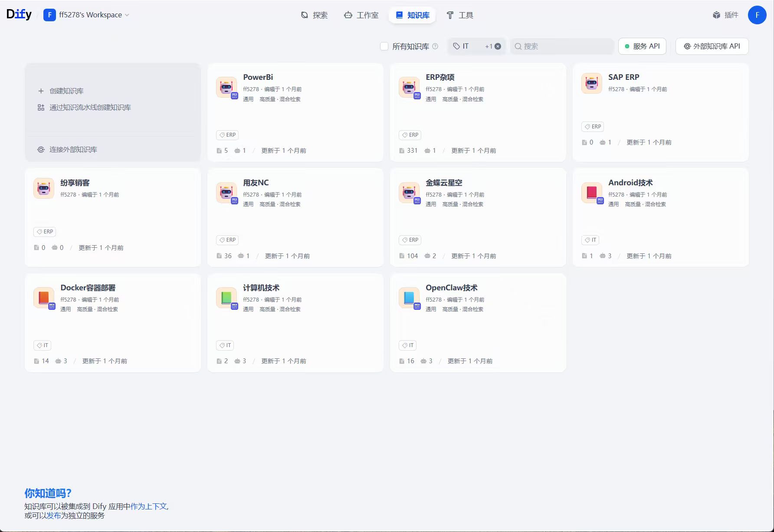The width and height of the screenshot is (774, 532).
Task: Check the 所有知识库 checkbox
Action: (384, 46)
